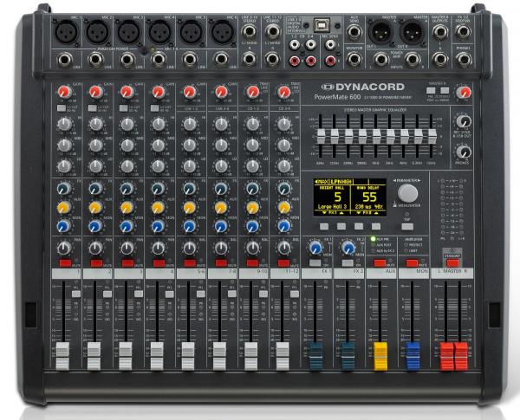This screenshot has height=420, width=520.
Task: Toggle the FX 2 ON button
Action: click(x=348, y=263)
